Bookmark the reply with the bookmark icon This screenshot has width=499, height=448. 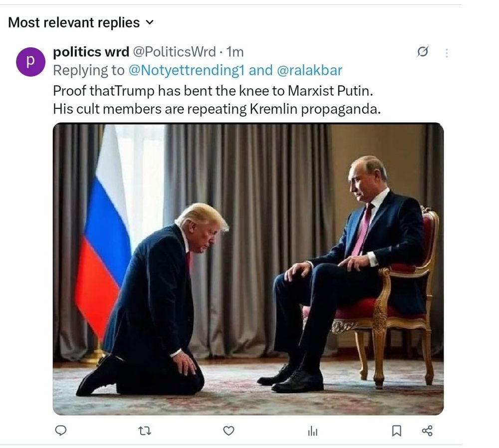coord(397,431)
